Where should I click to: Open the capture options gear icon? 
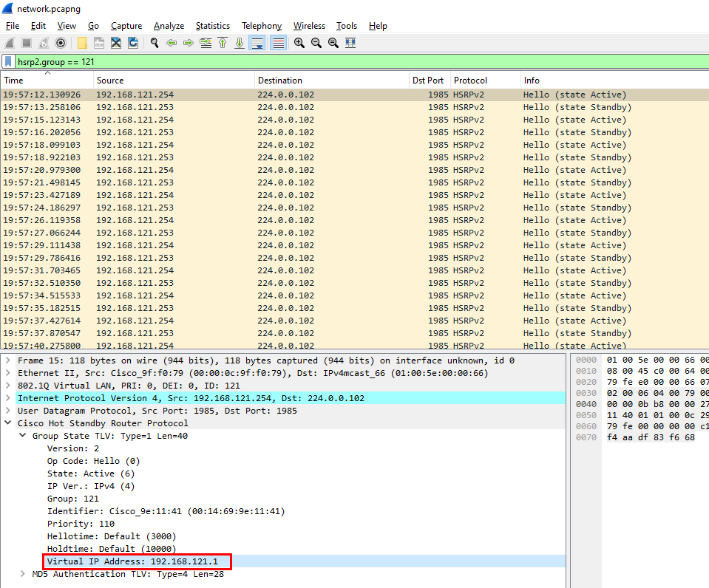tap(61, 43)
